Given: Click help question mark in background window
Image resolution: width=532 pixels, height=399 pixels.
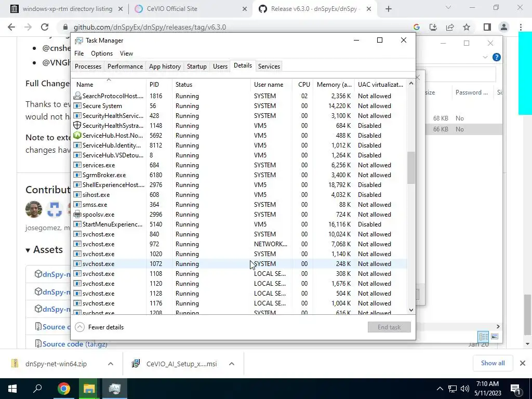Looking at the screenshot, I should tap(496, 57).
